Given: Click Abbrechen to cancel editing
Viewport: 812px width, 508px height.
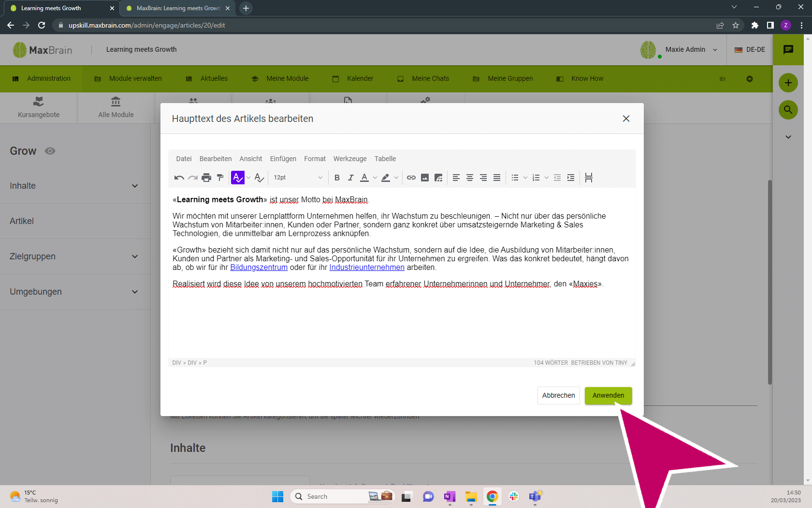Looking at the screenshot, I should 559,395.
